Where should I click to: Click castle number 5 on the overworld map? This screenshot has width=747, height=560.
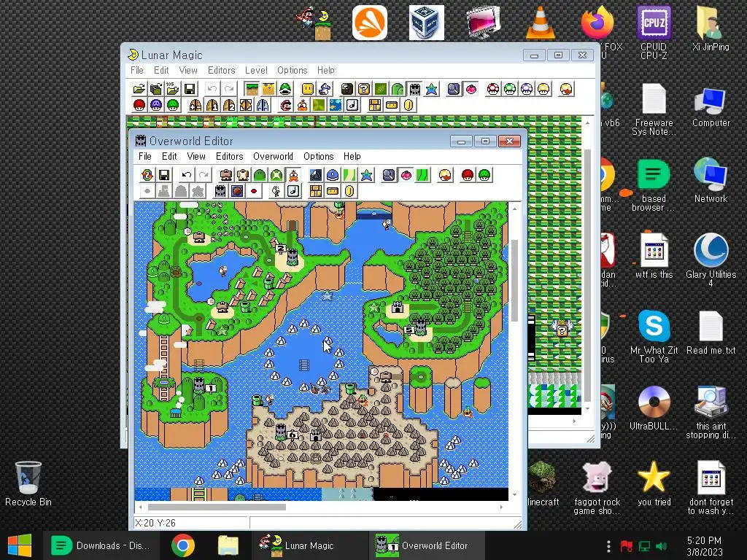[x=420, y=327]
